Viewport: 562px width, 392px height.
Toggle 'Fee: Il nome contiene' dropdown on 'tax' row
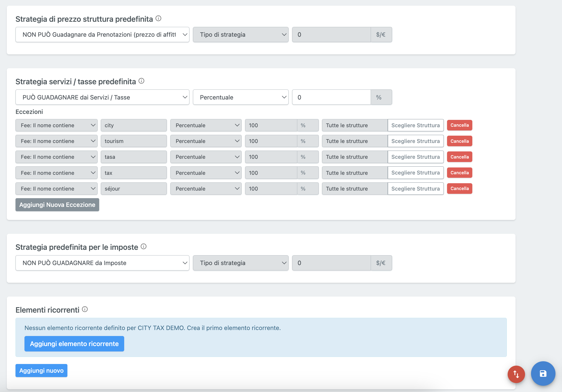click(57, 173)
